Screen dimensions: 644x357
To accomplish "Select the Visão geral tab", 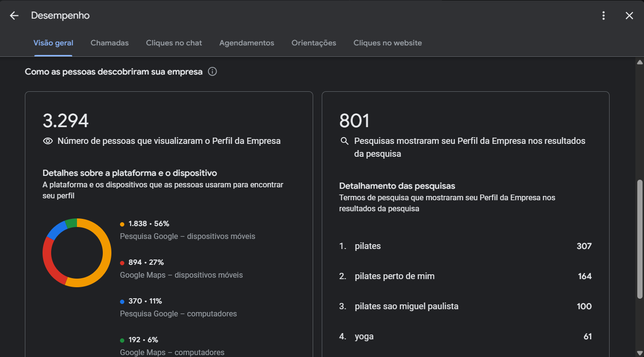I will [53, 43].
